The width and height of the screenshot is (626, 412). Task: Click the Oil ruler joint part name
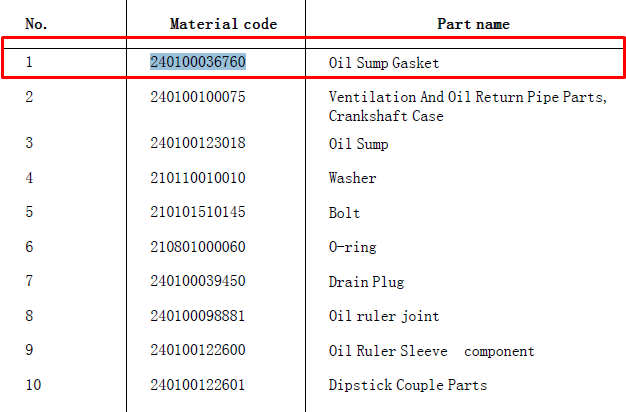click(384, 316)
